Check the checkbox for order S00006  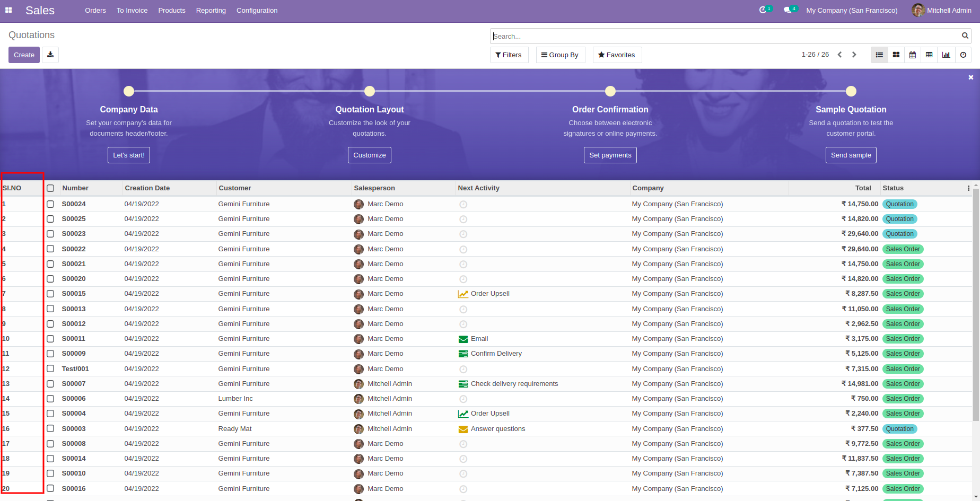pos(50,399)
